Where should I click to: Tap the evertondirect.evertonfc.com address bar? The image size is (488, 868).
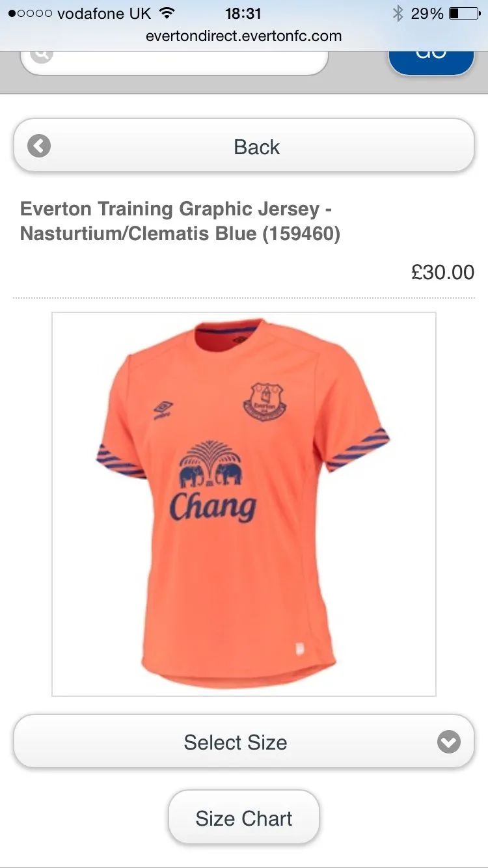click(x=244, y=36)
